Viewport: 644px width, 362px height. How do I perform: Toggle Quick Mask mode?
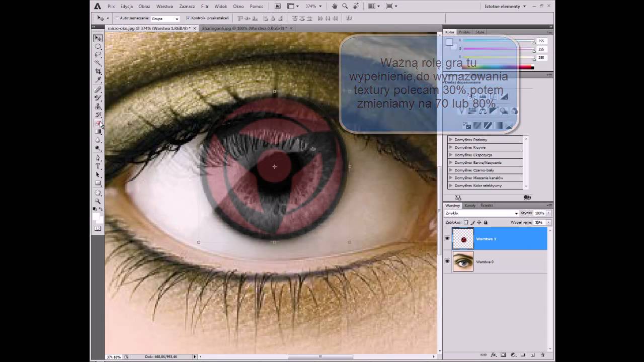98,228
